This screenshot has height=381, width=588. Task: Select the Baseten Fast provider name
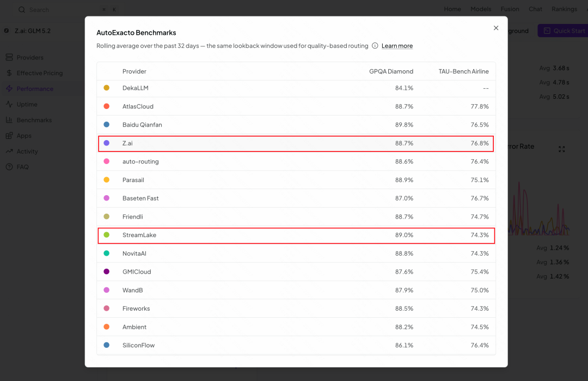[140, 198]
